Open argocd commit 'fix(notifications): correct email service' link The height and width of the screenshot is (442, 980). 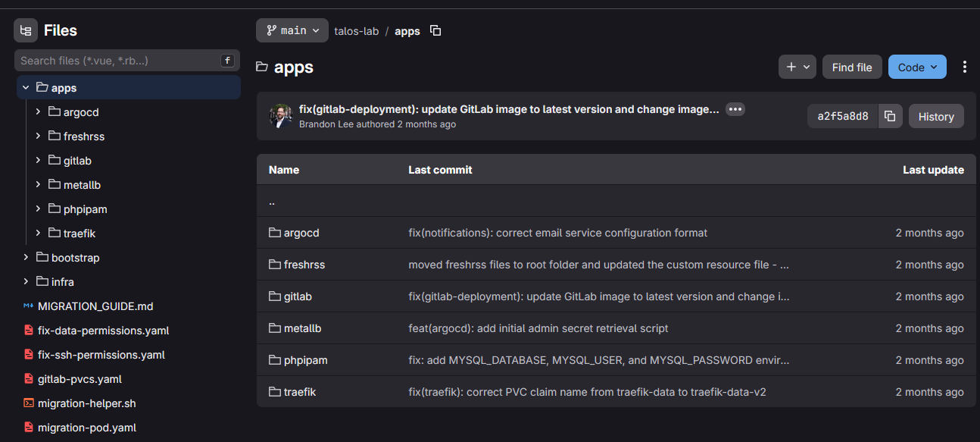(558, 233)
